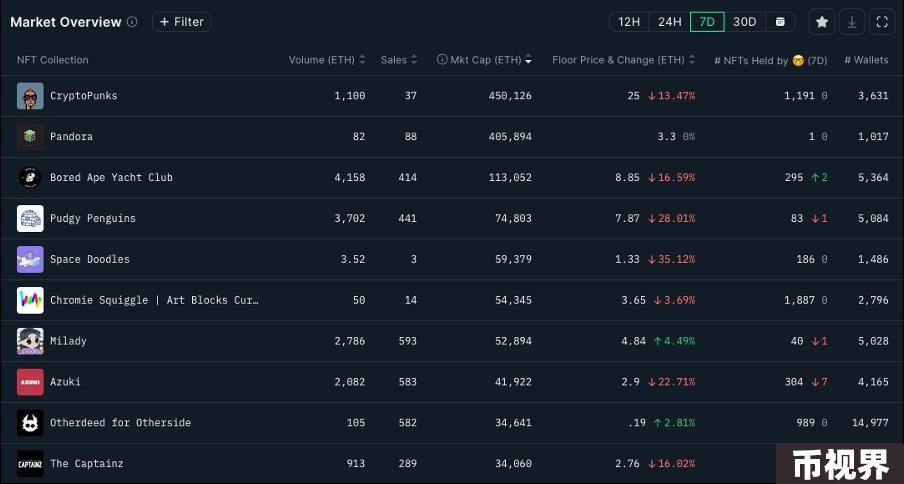904x484 pixels.
Task: Click the Azuki collection icon
Action: pyautogui.click(x=30, y=382)
